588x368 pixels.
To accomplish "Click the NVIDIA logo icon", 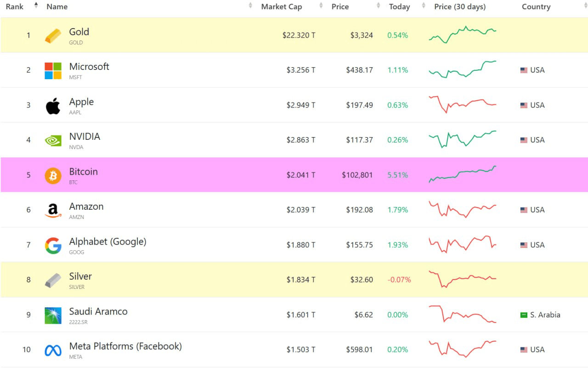I will 53,140.
